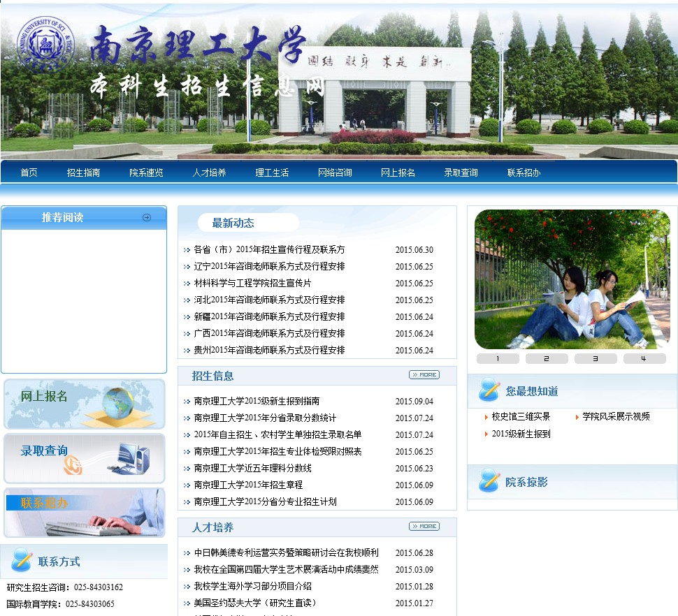Screen dimensions: 678x616
Task: Click the 您最想知道 section icon
Action: pos(489,390)
